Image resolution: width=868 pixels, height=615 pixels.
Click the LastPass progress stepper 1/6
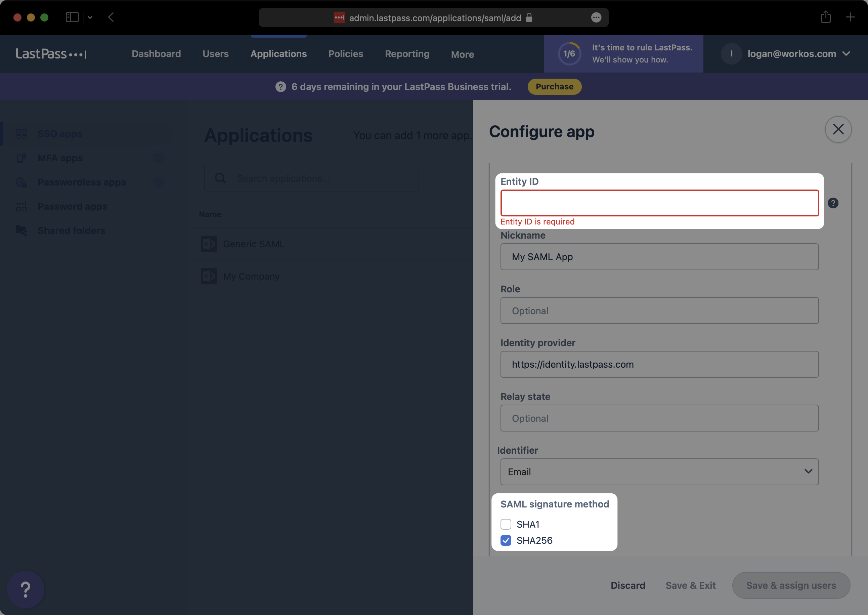click(569, 53)
